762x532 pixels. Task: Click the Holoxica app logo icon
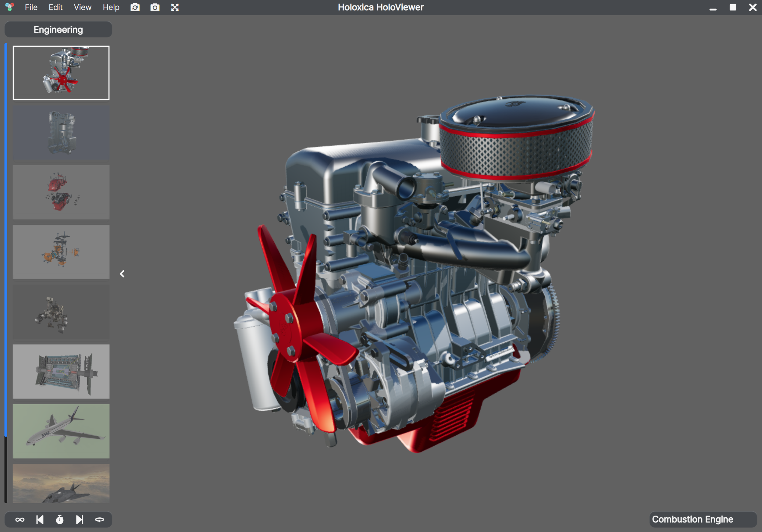click(10, 7)
